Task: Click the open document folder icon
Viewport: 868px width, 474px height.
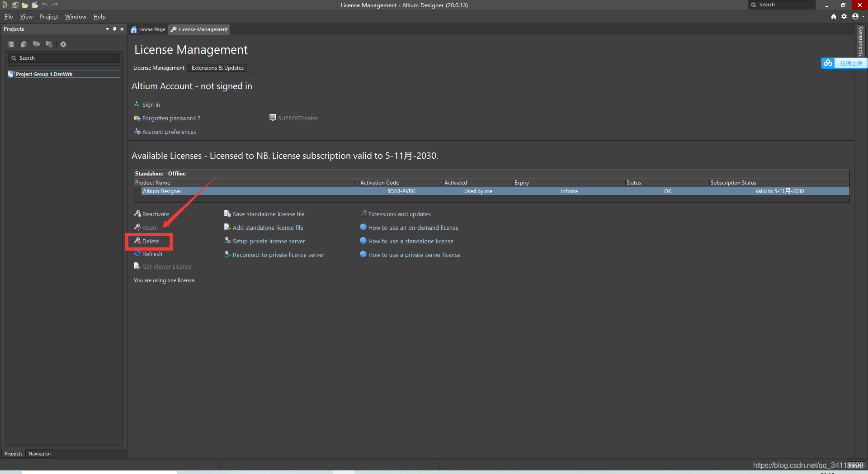Action: click(25, 5)
